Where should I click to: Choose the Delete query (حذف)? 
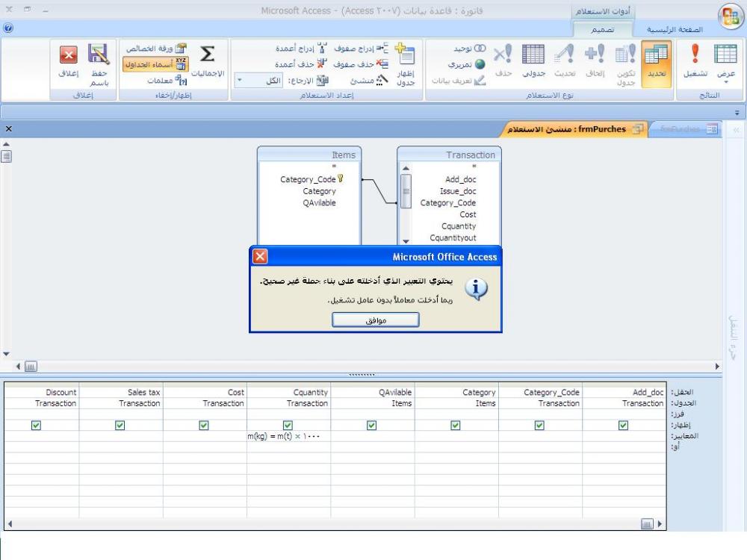point(503,60)
